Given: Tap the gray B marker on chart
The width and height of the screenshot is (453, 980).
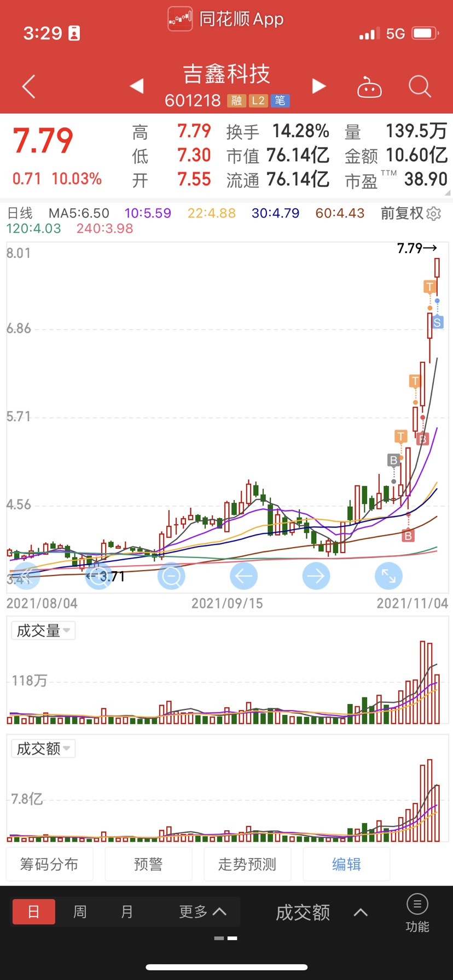Looking at the screenshot, I should pyautogui.click(x=393, y=460).
